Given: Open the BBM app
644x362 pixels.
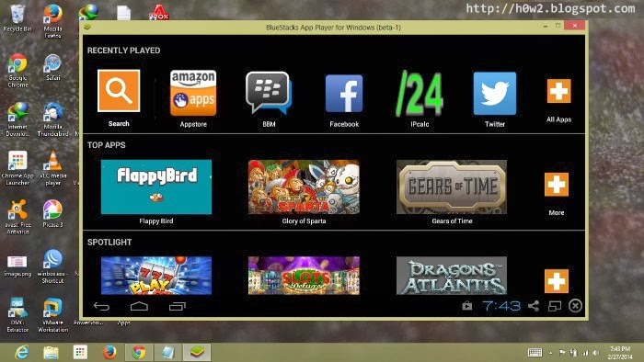Looking at the screenshot, I should pos(269,93).
